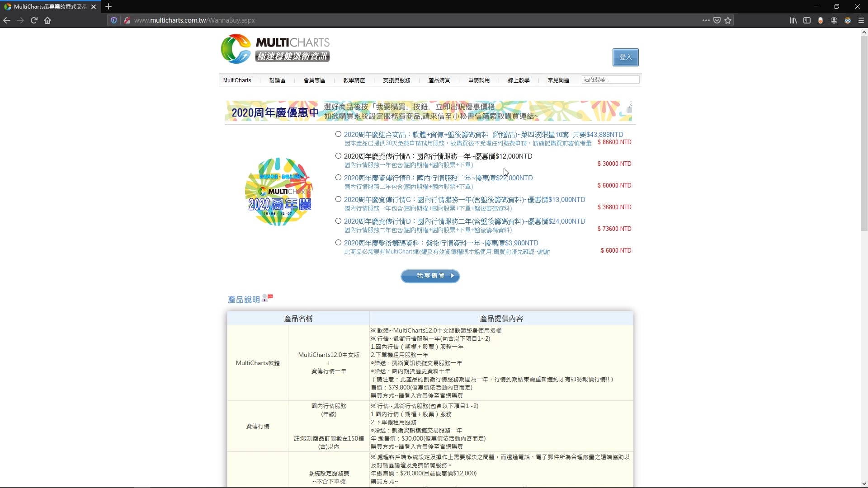This screenshot has height=488, width=868.
Task: Click the 登入 login button
Action: pos(625,57)
